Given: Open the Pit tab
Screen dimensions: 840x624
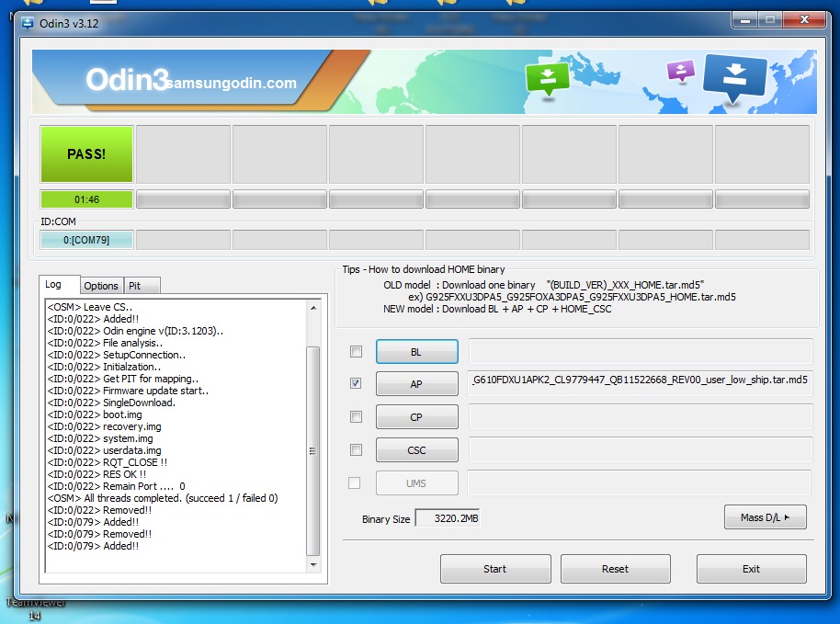Looking at the screenshot, I should pyautogui.click(x=142, y=286).
